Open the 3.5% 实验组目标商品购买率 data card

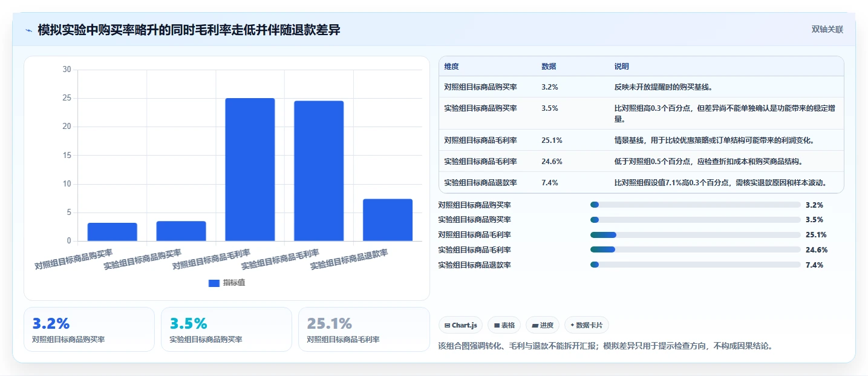pyautogui.click(x=227, y=329)
